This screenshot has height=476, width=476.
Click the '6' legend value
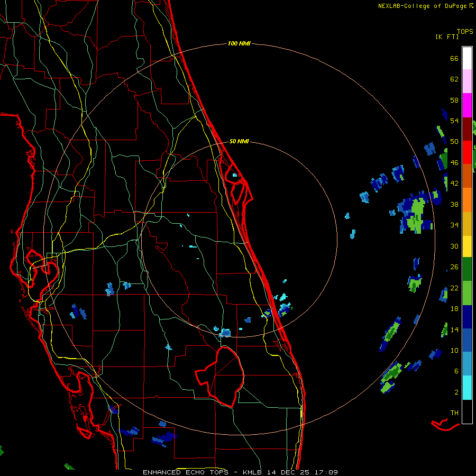point(456,371)
